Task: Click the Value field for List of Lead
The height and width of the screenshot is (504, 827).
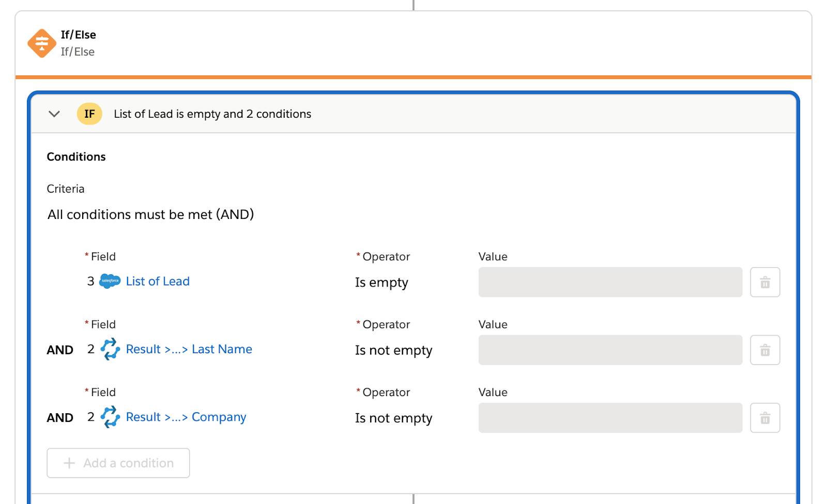Action: tap(610, 282)
